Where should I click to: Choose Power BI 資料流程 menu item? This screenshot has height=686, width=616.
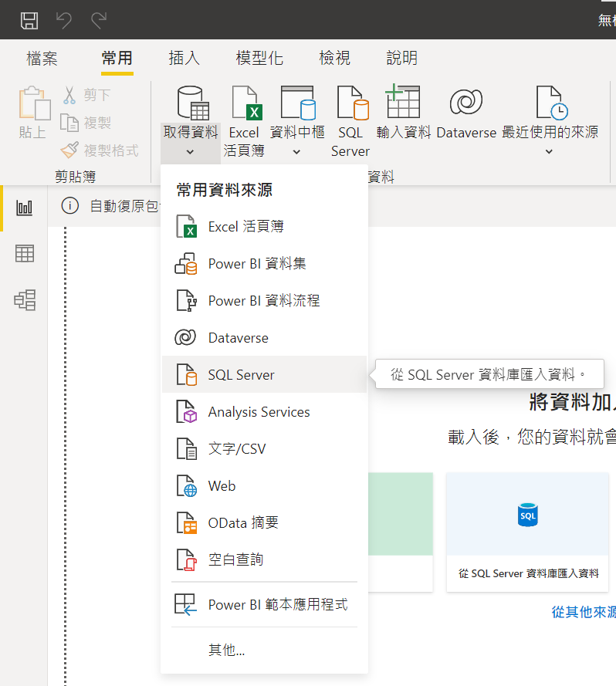264,301
